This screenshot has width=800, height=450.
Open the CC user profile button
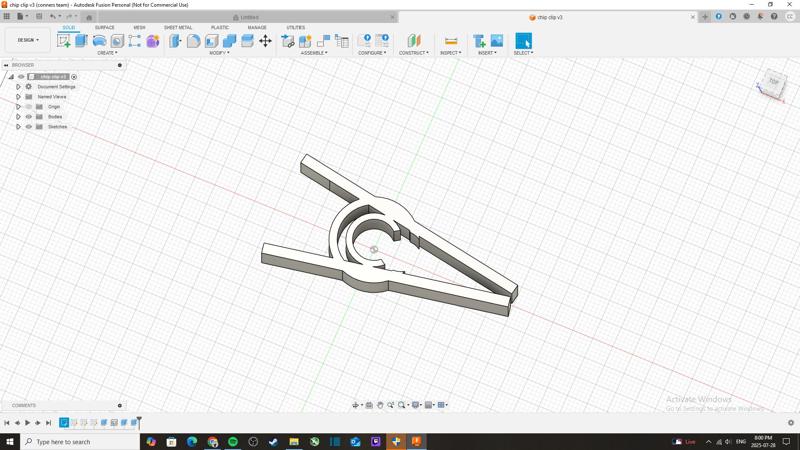click(790, 17)
